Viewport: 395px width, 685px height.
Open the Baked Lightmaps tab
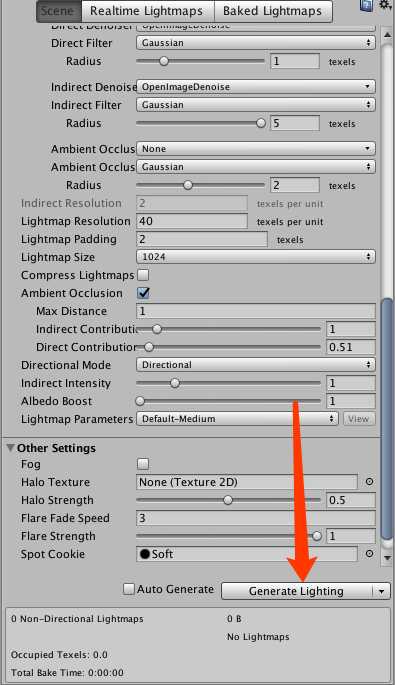273,11
